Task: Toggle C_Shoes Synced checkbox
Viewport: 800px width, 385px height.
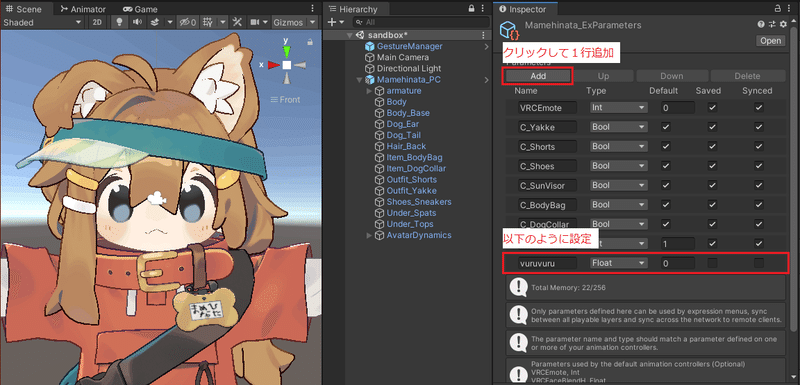Action: tap(759, 166)
